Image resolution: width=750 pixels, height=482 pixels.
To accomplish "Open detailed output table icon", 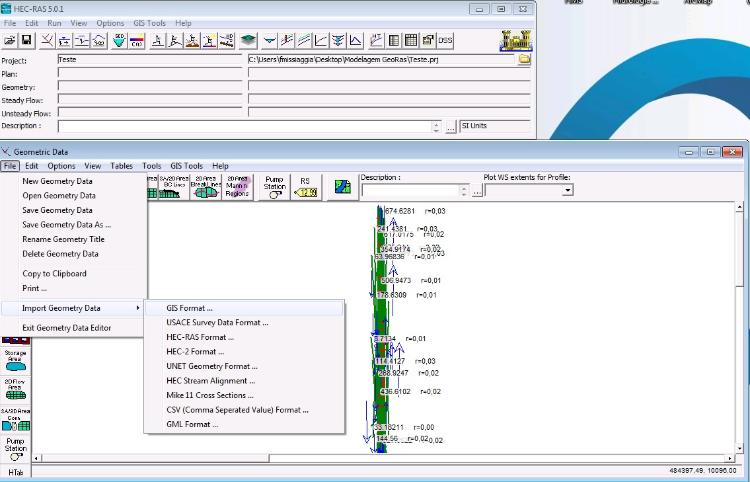I will click(394, 41).
